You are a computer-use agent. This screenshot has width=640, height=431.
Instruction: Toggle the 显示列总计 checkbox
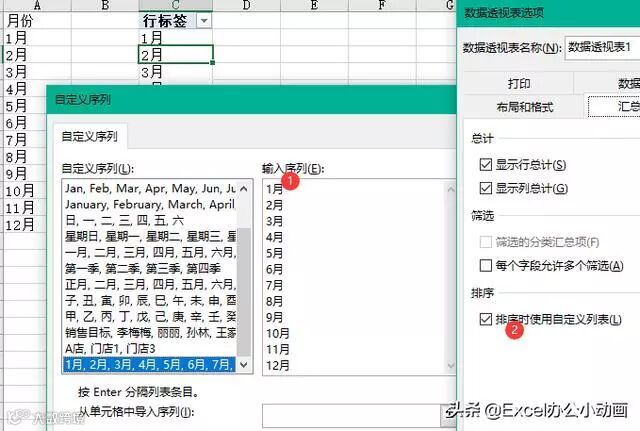point(485,188)
